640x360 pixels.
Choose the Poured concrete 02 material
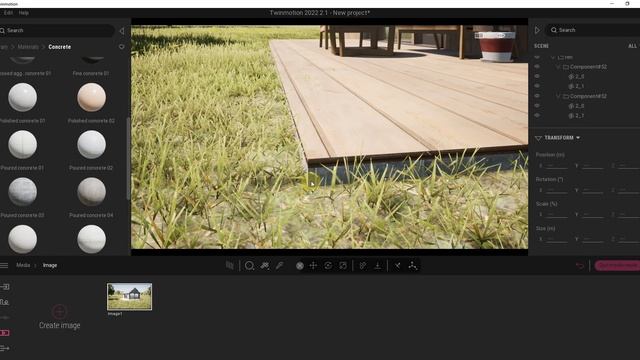[91, 145]
